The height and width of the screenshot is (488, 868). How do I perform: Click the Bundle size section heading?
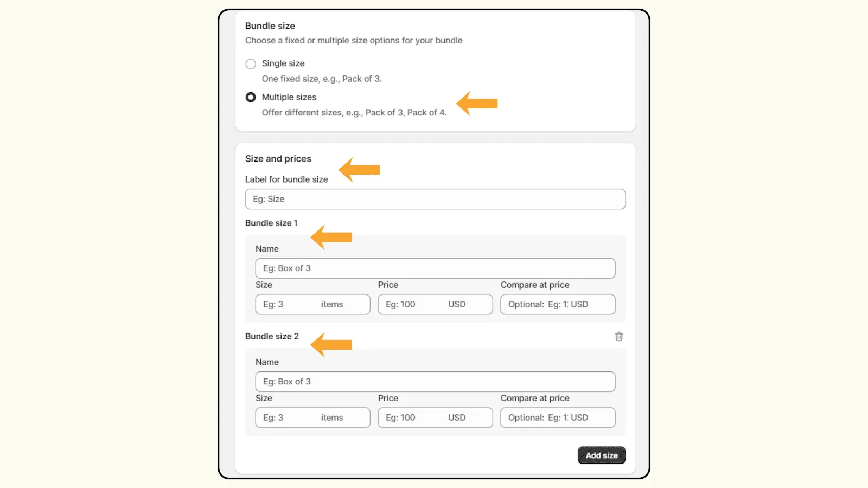[270, 25]
